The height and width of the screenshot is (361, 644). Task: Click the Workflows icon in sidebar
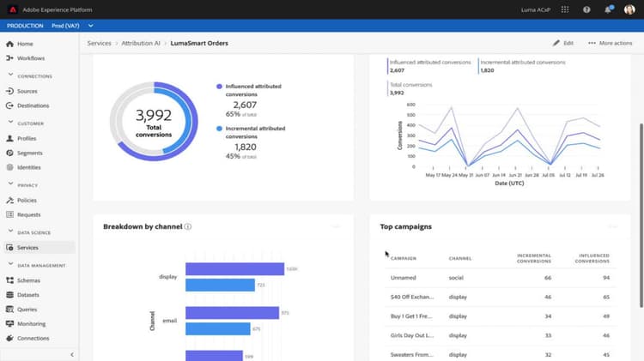tap(9, 58)
